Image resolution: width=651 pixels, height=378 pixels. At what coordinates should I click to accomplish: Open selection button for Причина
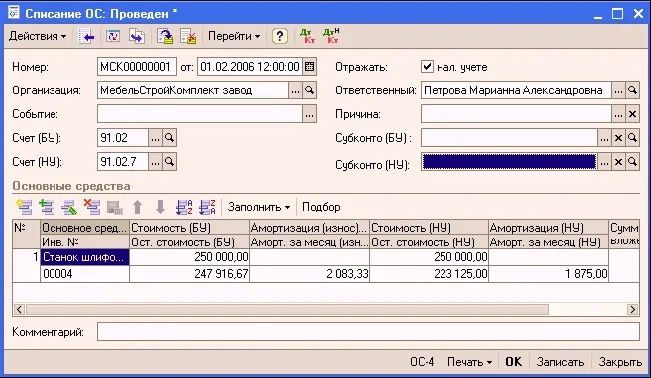(x=618, y=114)
